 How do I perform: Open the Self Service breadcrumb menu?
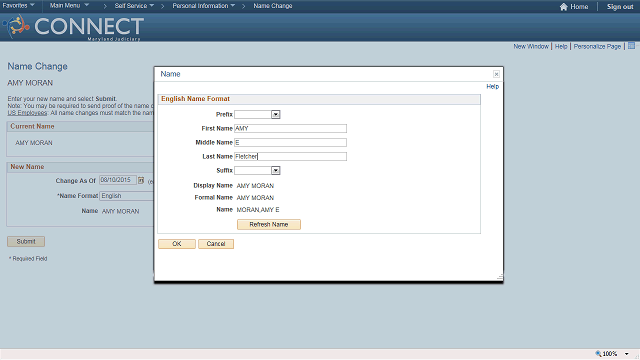(x=134, y=6)
